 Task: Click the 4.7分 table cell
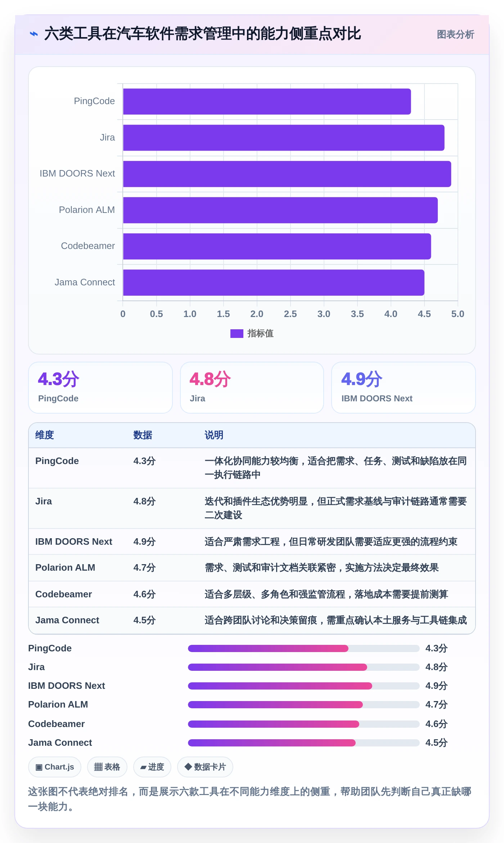(x=144, y=568)
